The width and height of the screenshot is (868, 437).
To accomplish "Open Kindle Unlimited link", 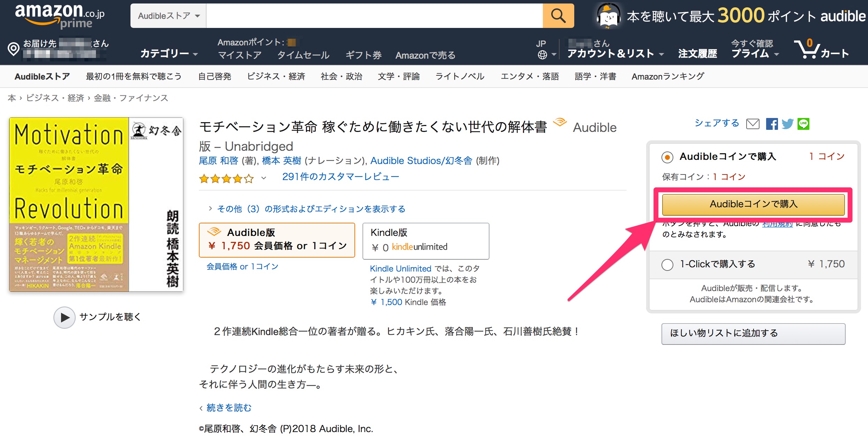I will coord(401,268).
